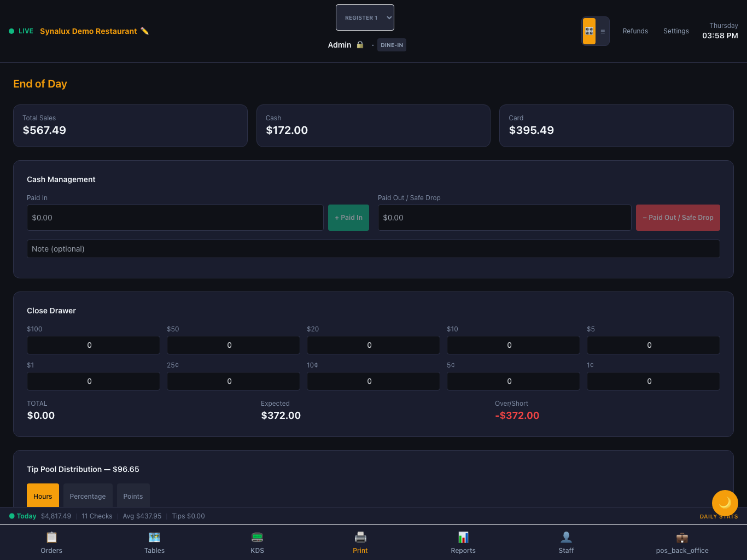The height and width of the screenshot is (560, 747).
Task: Click the lock icon next to Admin
Action: [360, 45]
